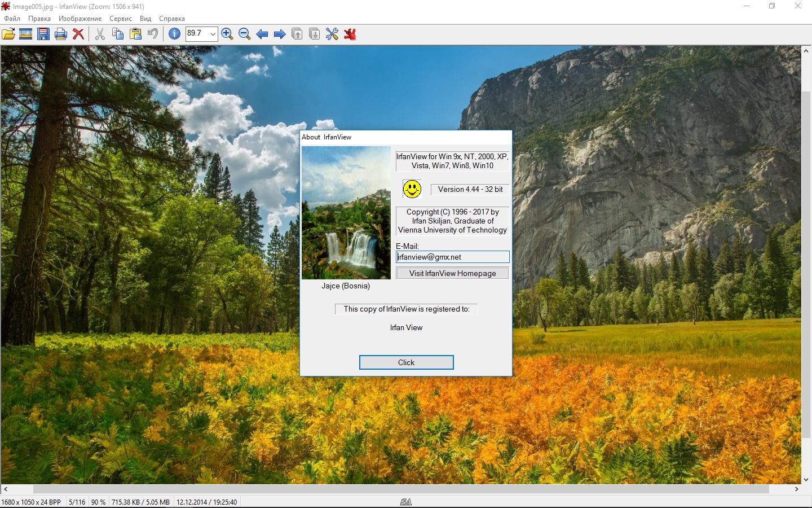The width and height of the screenshot is (812, 508).
Task: Click scroll down arrow of vertical scrollbar
Action: coord(806,479)
